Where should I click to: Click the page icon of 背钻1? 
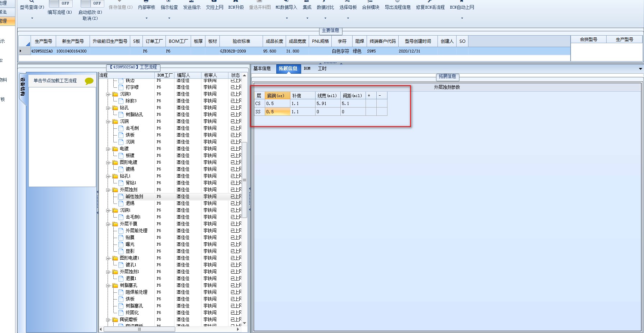(121, 183)
